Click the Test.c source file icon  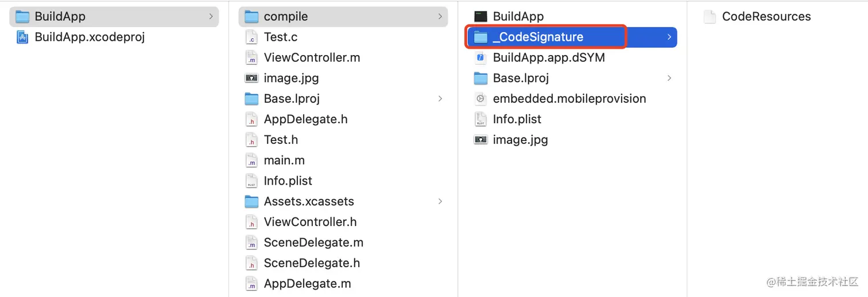pyautogui.click(x=251, y=37)
